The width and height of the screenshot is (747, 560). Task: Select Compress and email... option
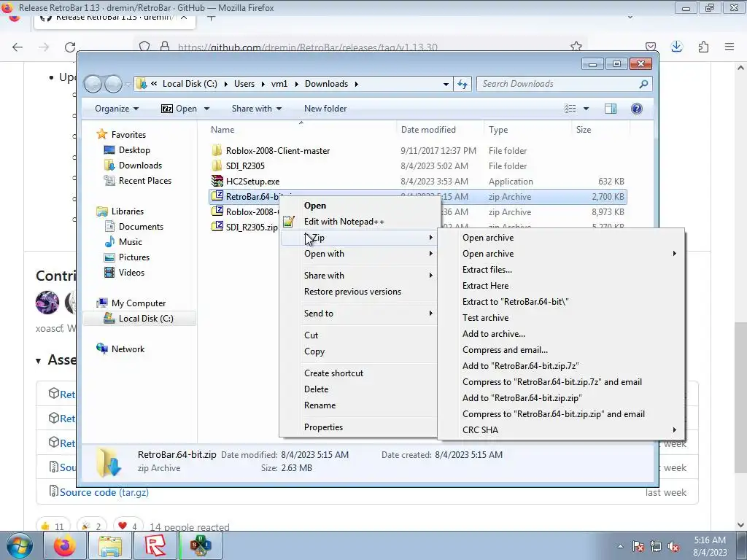coord(505,350)
